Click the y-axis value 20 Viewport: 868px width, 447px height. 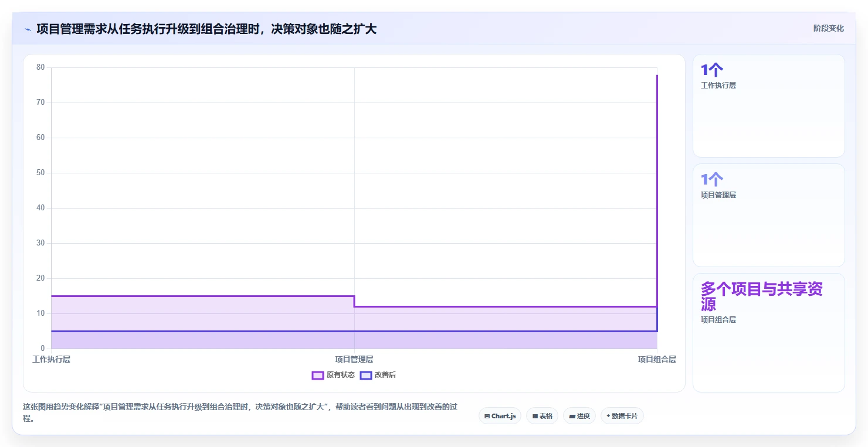pyautogui.click(x=40, y=278)
